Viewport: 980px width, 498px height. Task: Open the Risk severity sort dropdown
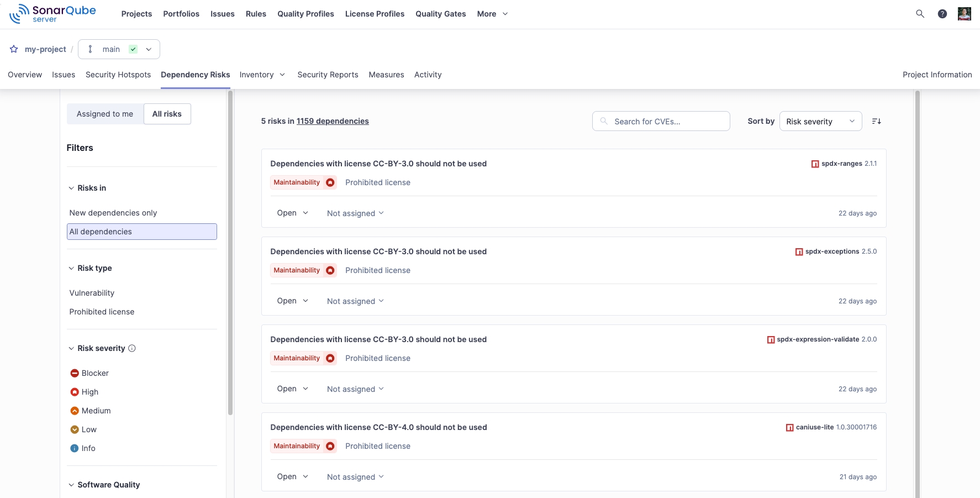[820, 121]
